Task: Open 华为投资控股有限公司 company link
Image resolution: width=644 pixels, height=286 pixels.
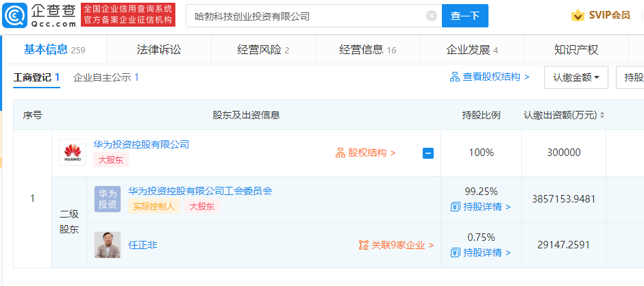Action: tap(141, 144)
